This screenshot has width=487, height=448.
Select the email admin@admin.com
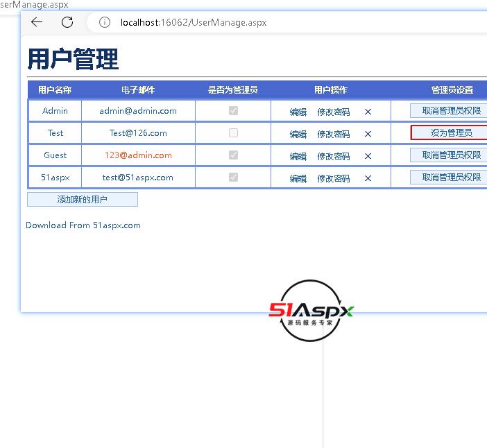tap(138, 111)
